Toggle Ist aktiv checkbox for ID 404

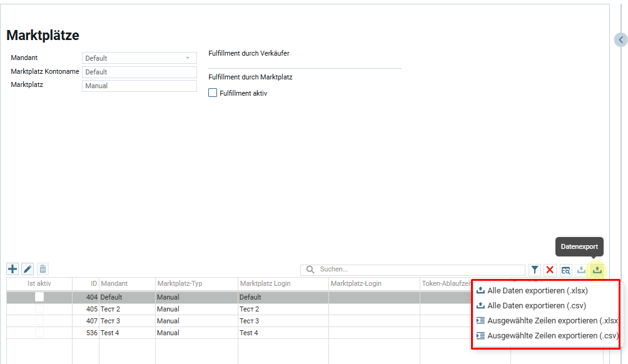[39, 297]
